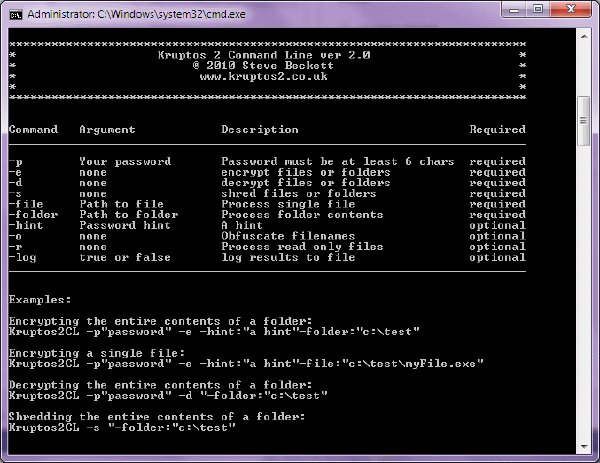Click 'Process read only files' description

pos(302,247)
